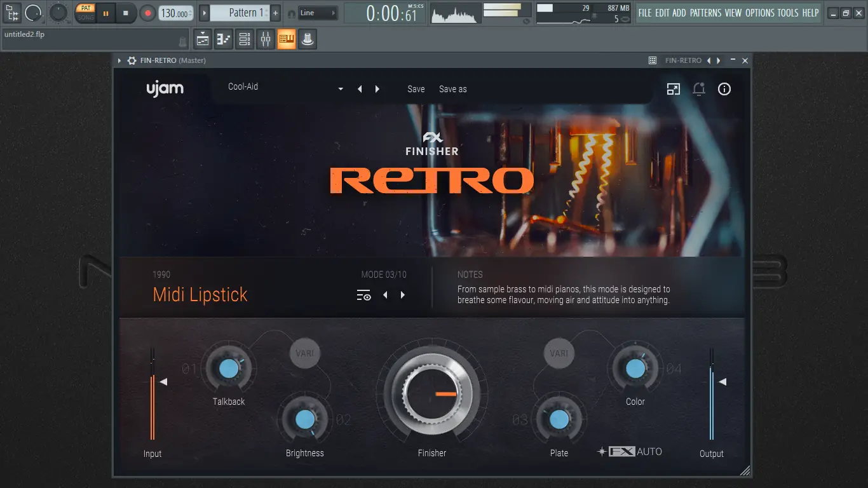Go to next FIN-RETRO wrapper preset
Viewport: 868px width, 488px height.
(719, 60)
